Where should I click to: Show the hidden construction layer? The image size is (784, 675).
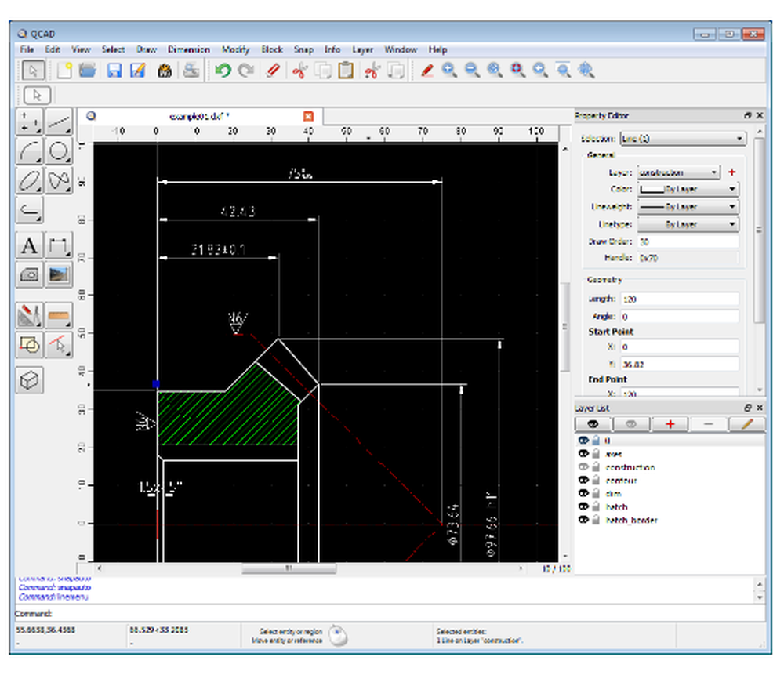[x=583, y=466]
